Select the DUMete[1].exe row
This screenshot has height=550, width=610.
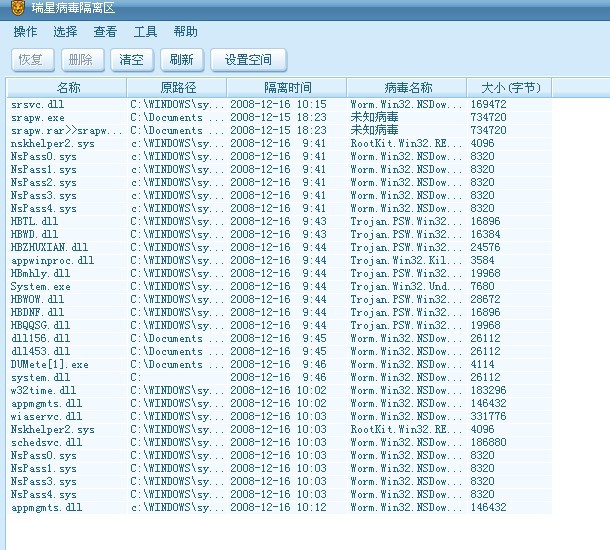coord(279,364)
